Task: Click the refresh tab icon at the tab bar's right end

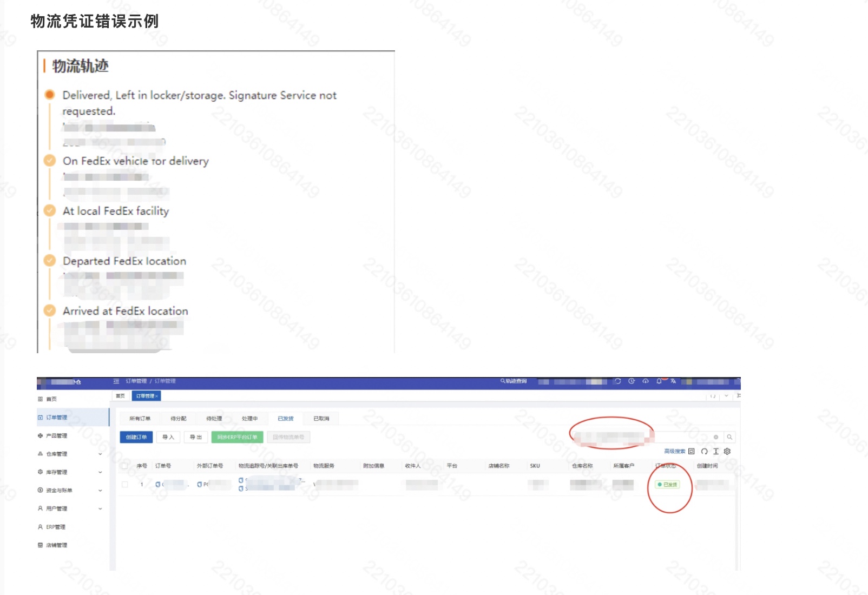Action: coord(713,396)
